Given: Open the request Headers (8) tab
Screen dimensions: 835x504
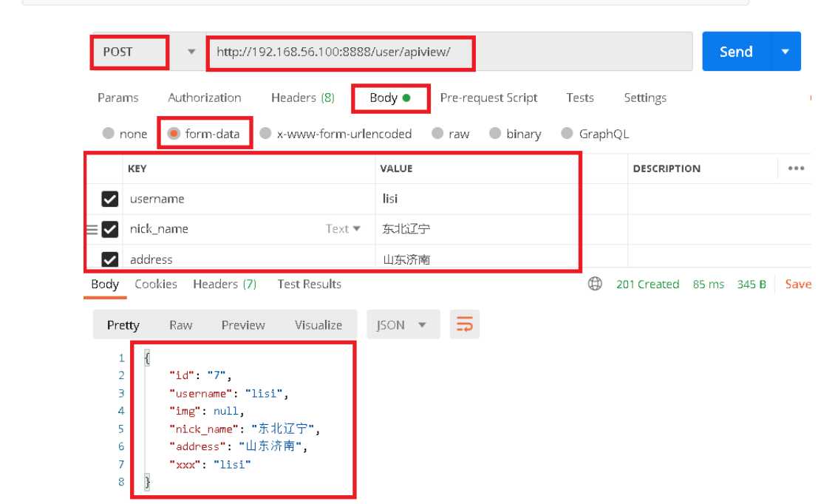Looking at the screenshot, I should 302,98.
